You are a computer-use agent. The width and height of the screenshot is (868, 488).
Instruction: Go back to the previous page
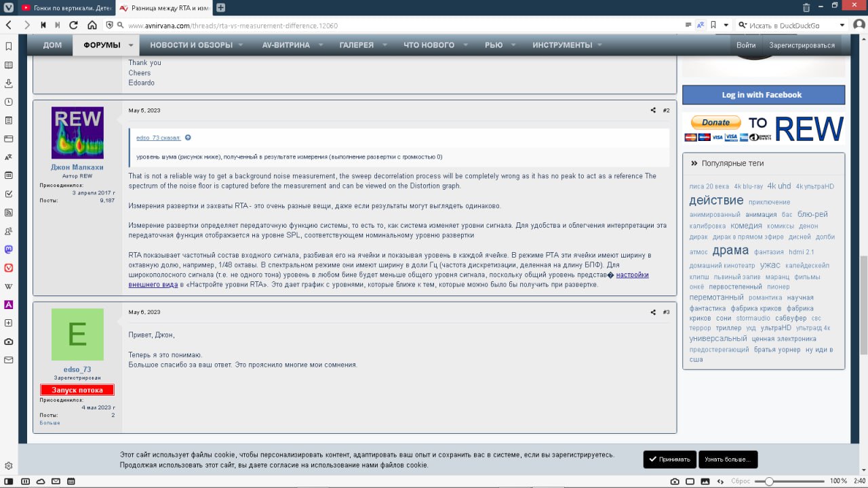pos(9,25)
